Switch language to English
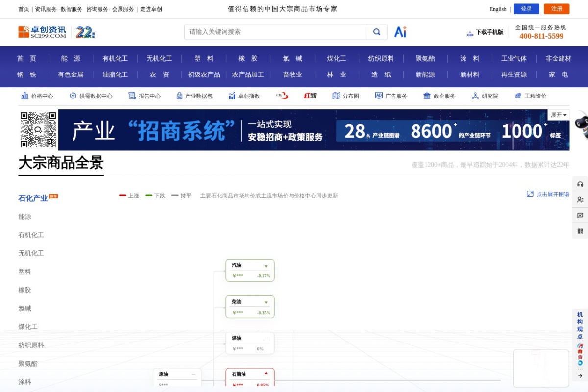This screenshot has width=588, height=392. tap(498, 9)
